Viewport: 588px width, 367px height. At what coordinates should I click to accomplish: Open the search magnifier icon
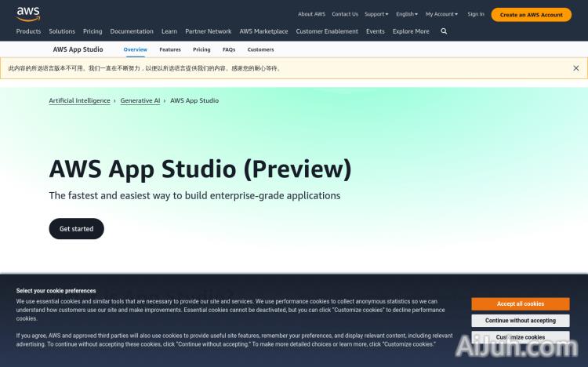point(444,31)
